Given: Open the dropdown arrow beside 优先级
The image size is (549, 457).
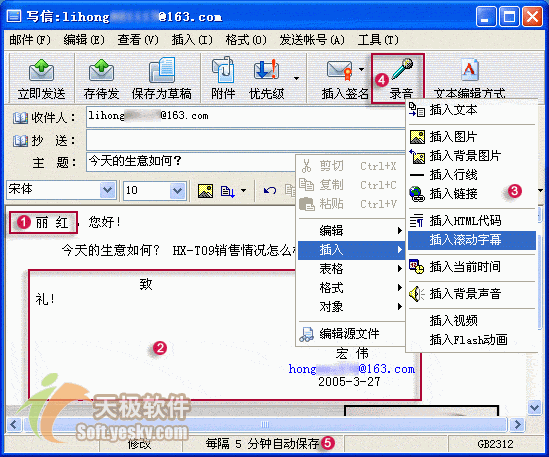Looking at the screenshot, I should coord(297,78).
